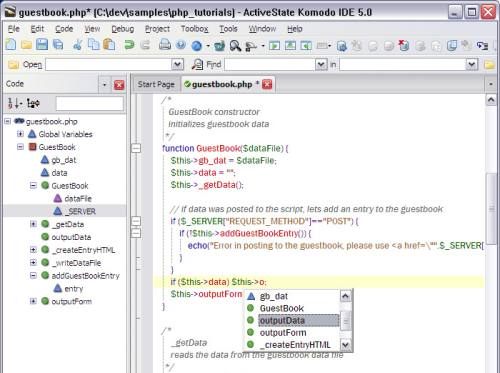Open the File menu
500x373 pixels.
[x=14, y=29]
